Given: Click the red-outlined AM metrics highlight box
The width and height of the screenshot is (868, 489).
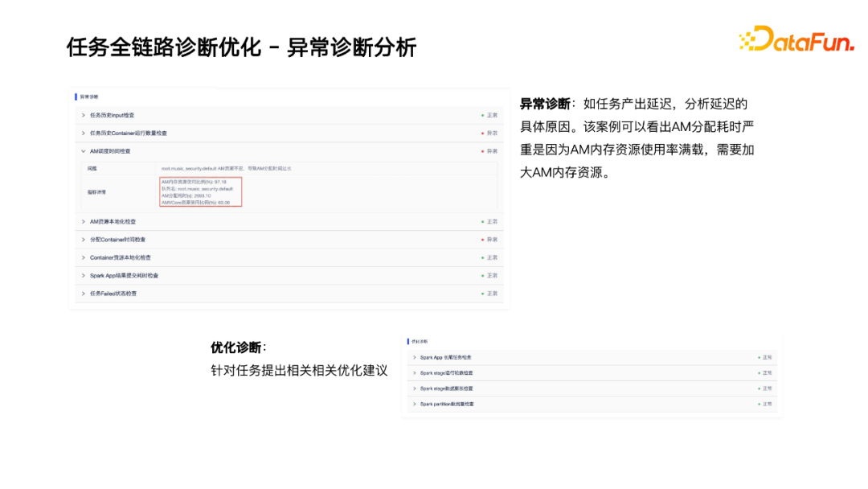Looking at the screenshot, I should coord(201,192).
